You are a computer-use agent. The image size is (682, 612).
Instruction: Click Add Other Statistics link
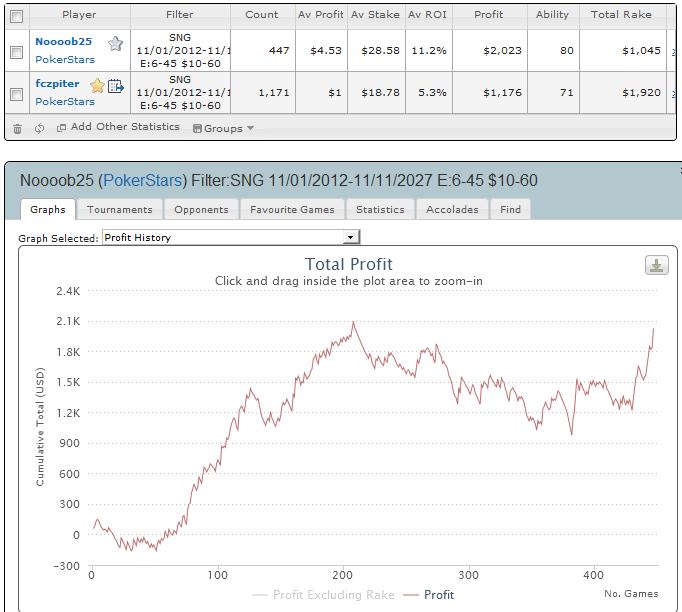point(125,127)
